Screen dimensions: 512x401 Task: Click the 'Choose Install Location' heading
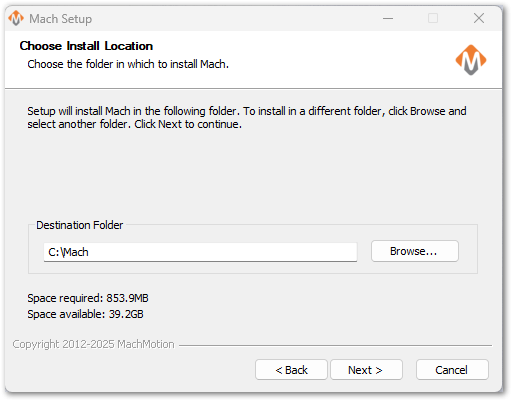[86, 46]
